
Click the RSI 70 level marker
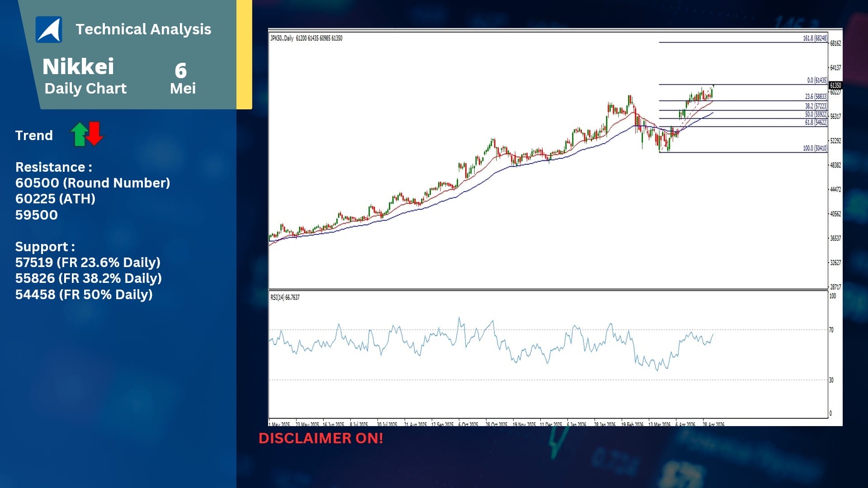831,330
